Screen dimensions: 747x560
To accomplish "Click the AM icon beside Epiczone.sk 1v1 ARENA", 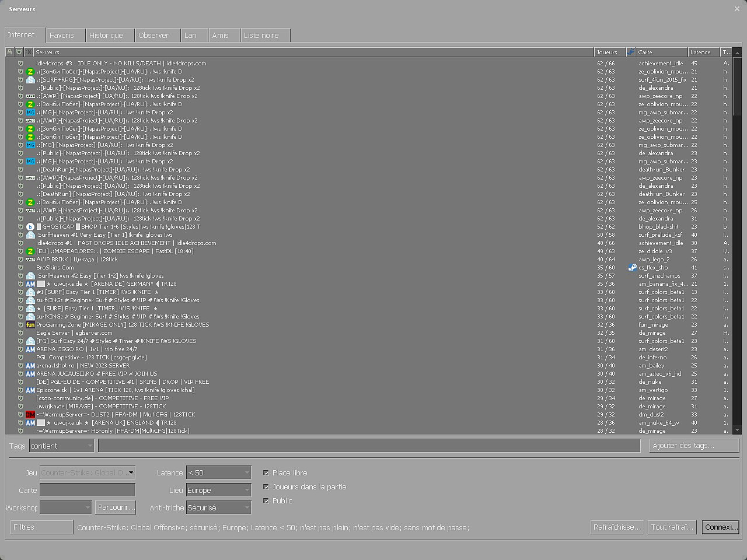I will pyautogui.click(x=30, y=390).
